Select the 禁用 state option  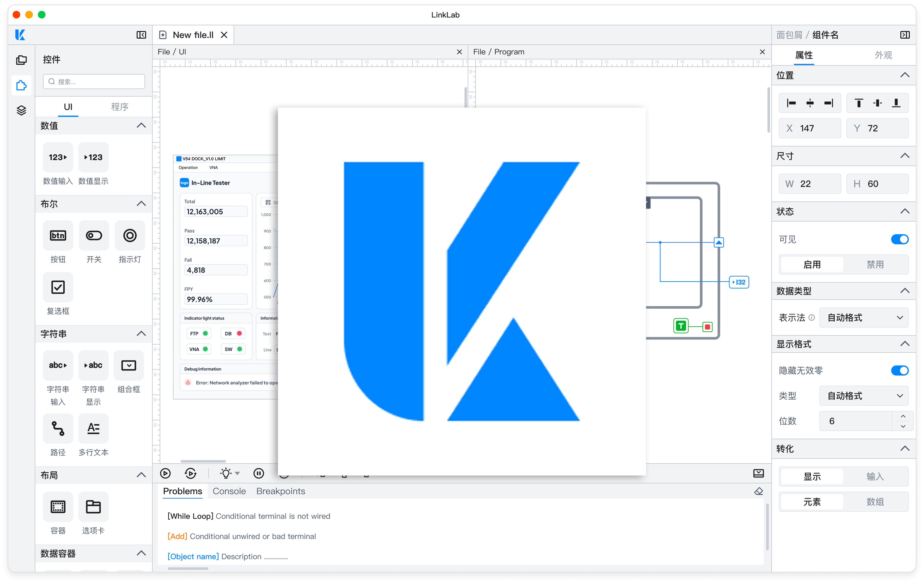click(875, 265)
